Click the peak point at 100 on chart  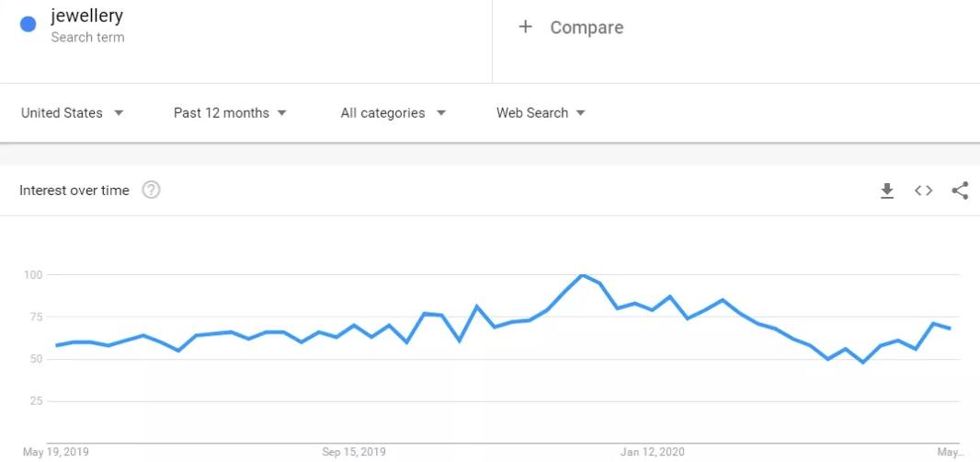click(582, 275)
